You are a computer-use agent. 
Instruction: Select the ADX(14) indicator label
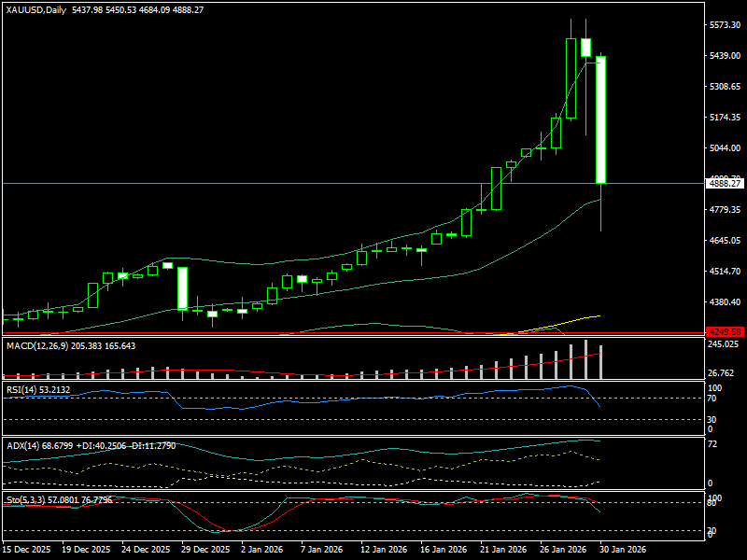pos(22,445)
